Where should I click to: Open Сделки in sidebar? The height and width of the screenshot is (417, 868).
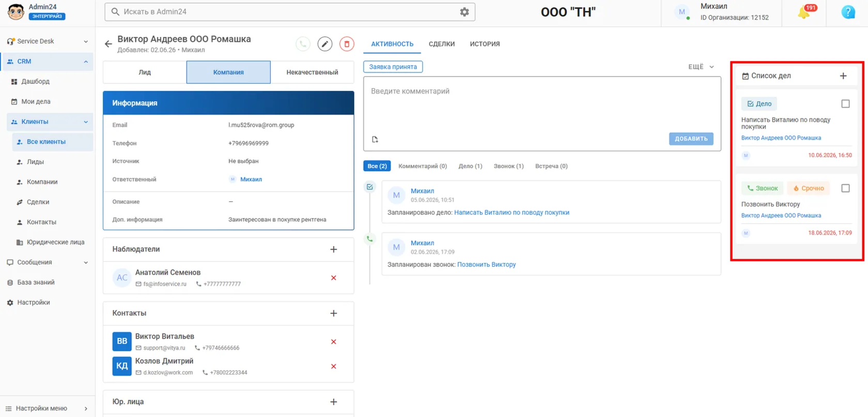tap(38, 203)
